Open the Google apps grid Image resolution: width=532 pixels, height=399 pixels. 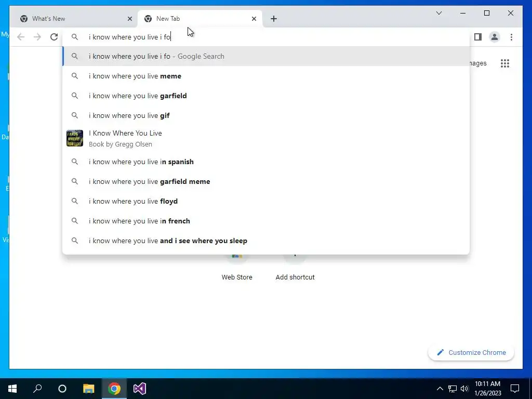505,63
